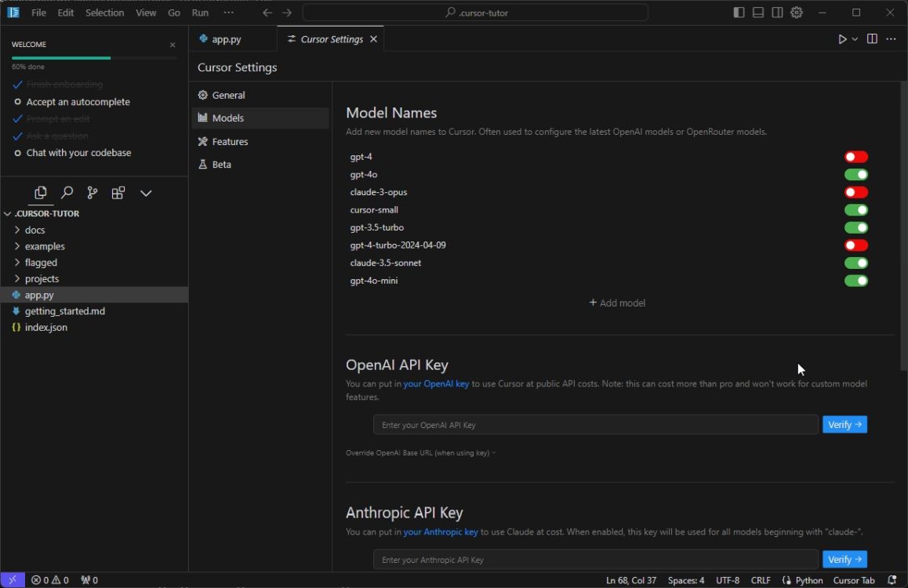Open the Extensions icon in sidebar
Screen dimensions: 908x588
click(118, 193)
